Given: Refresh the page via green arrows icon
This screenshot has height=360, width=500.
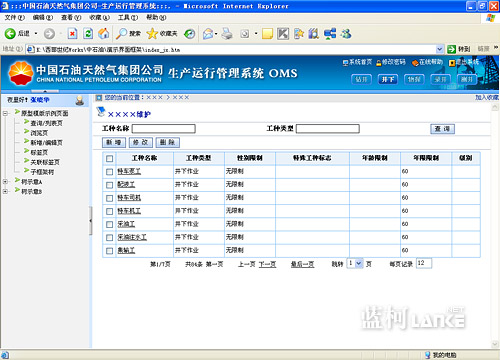Looking at the screenshot, I should 88,33.
